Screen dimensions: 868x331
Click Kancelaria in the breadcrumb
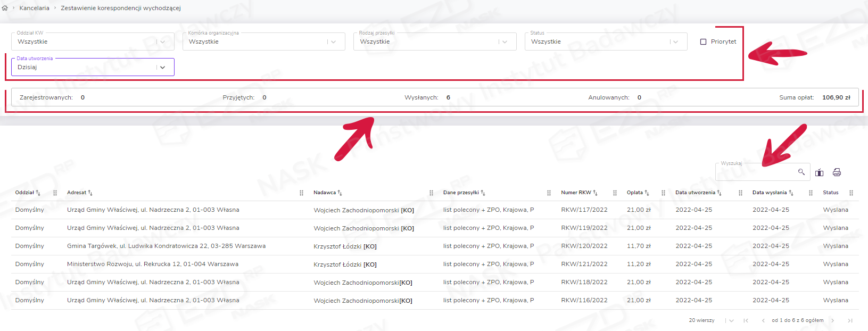(34, 8)
